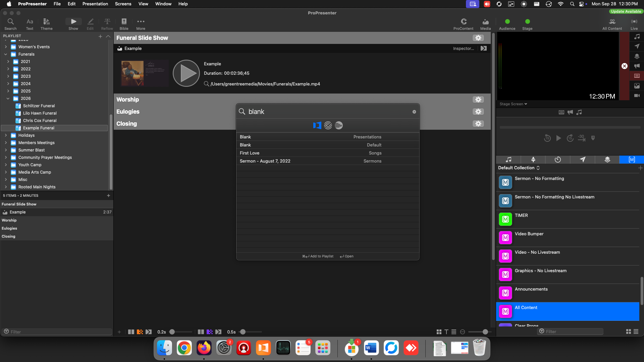Toggle the Live button
The height and width of the screenshot is (362, 644).
634,24
